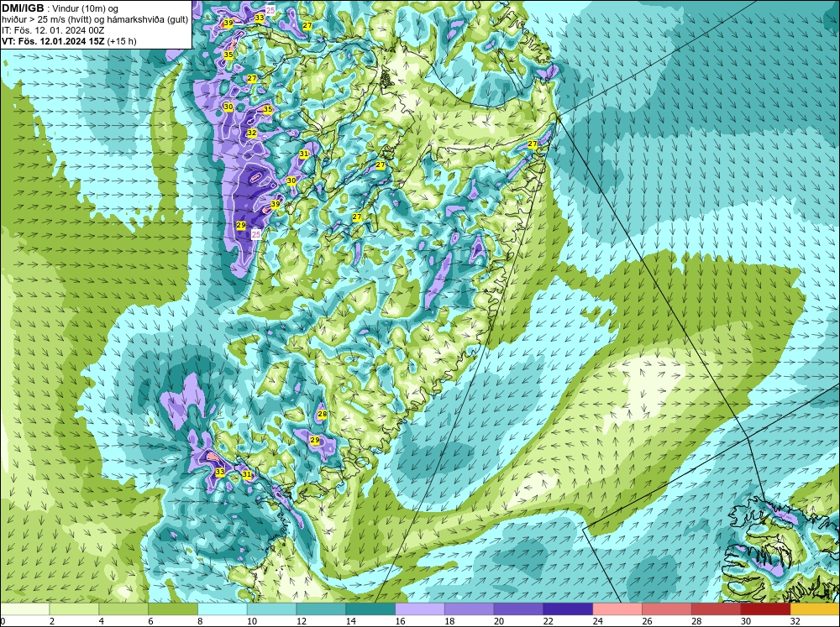Click the legend scale number 8

click(201, 621)
